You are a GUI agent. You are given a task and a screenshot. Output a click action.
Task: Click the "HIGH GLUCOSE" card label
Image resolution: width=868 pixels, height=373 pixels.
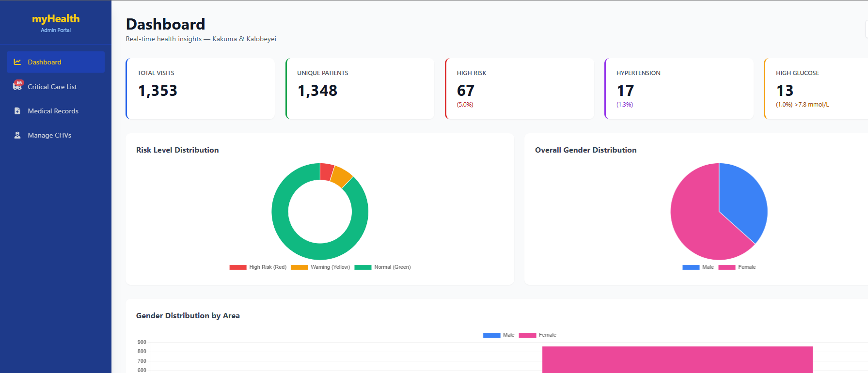click(797, 73)
